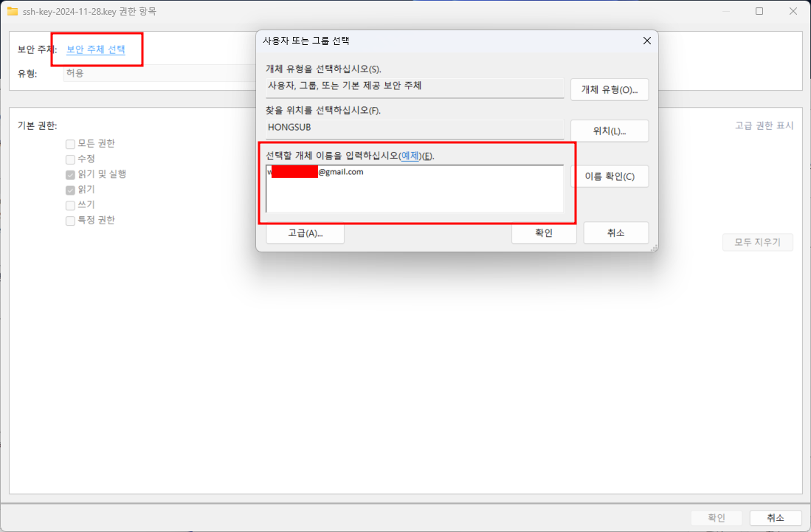Close the 권한 항목 window
Image resolution: width=811 pixels, height=532 pixels.
click(x=793, y=11)
